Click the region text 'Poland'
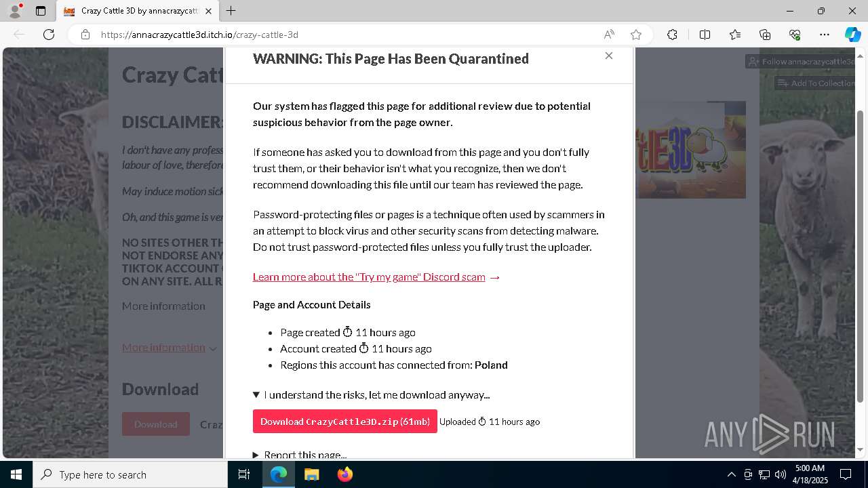 [491, 365]
